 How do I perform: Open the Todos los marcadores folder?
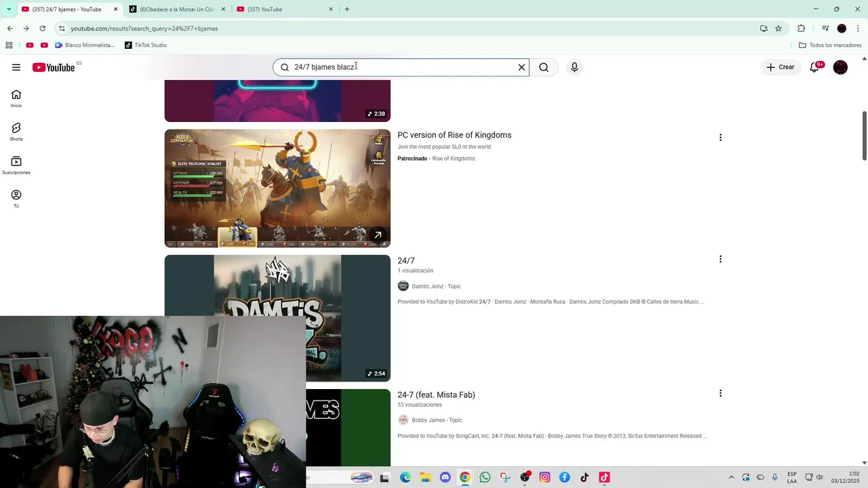[830, 45]
